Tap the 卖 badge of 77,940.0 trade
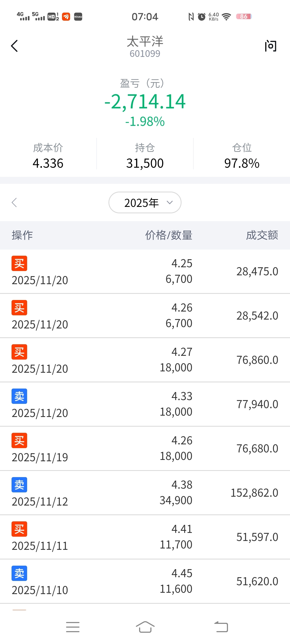The width and height of the screenshot is (290, 644). pyautogui.click(x=19, y=396)
